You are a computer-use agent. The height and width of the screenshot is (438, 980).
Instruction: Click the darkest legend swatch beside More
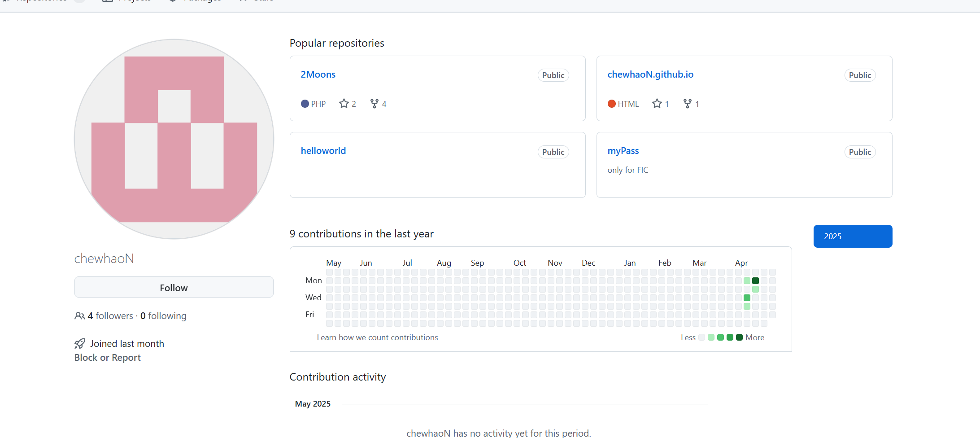[x=739, y=337]
